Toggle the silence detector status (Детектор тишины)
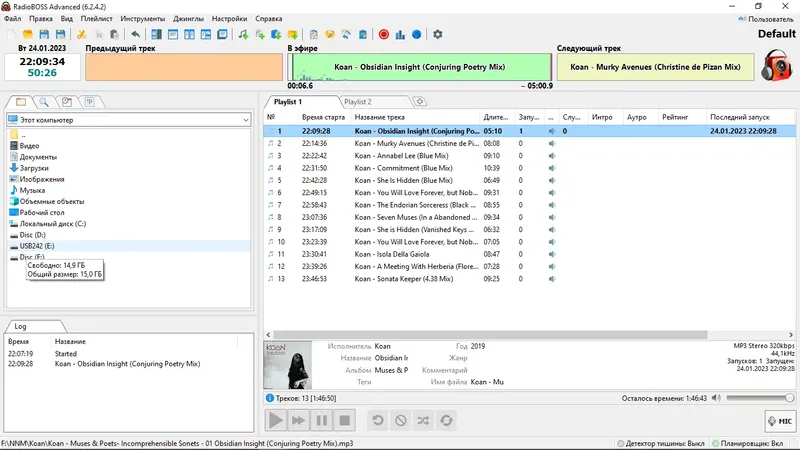800x450 pixels. tap(661, 443)
